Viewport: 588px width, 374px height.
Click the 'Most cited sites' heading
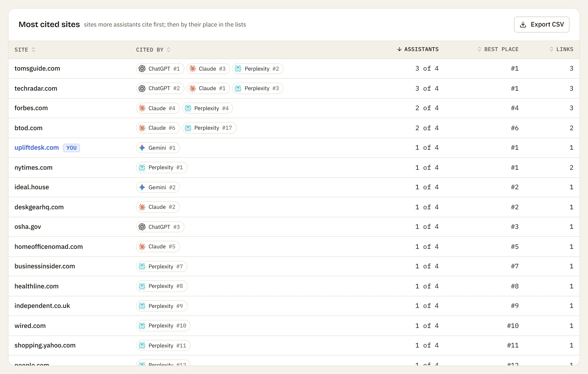click(49, 25)
